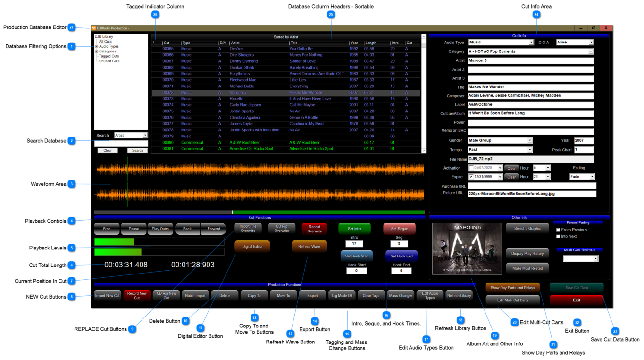Click the Edit Multi Cut Carts button
The height and width of the screenshot is (360, 644).
(513, 300)
